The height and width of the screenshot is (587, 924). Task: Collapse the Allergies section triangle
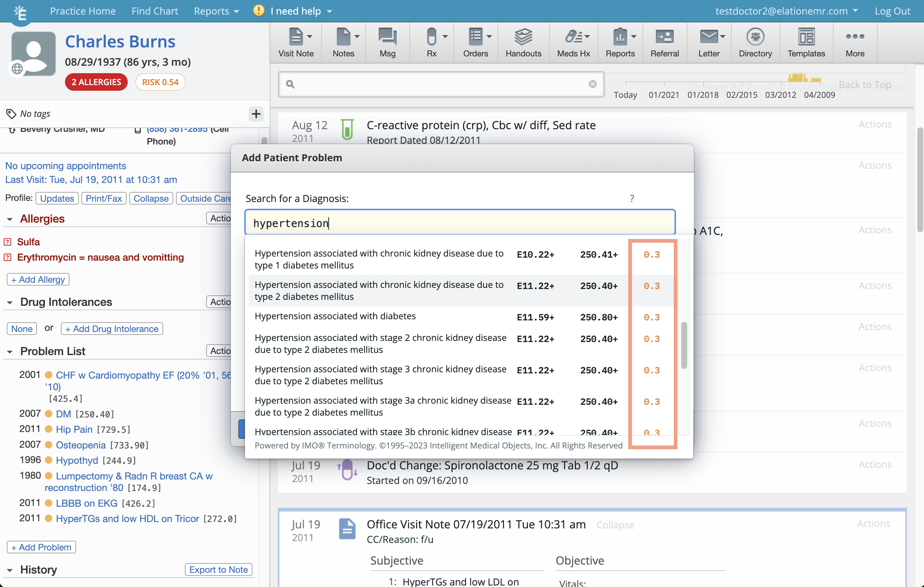point(10,220)
